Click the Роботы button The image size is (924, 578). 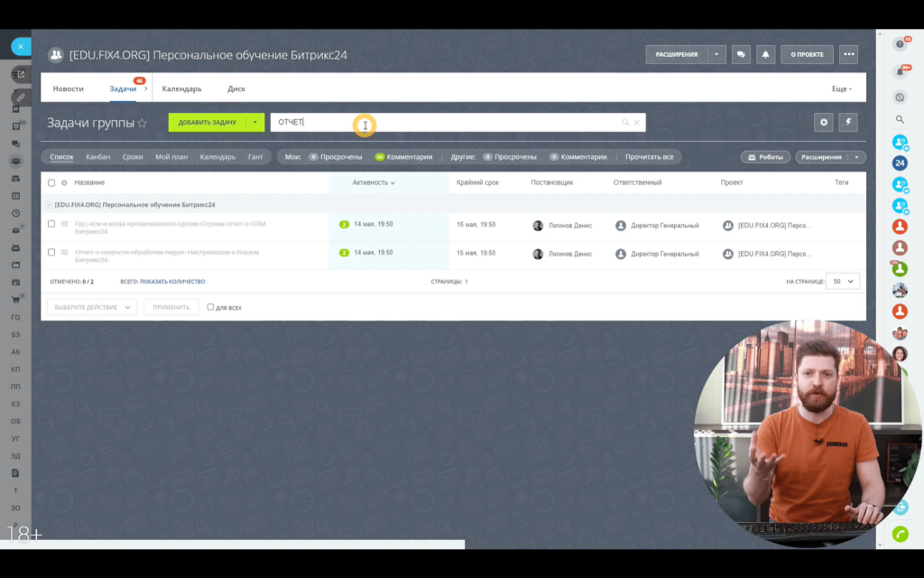click(765, 157)
